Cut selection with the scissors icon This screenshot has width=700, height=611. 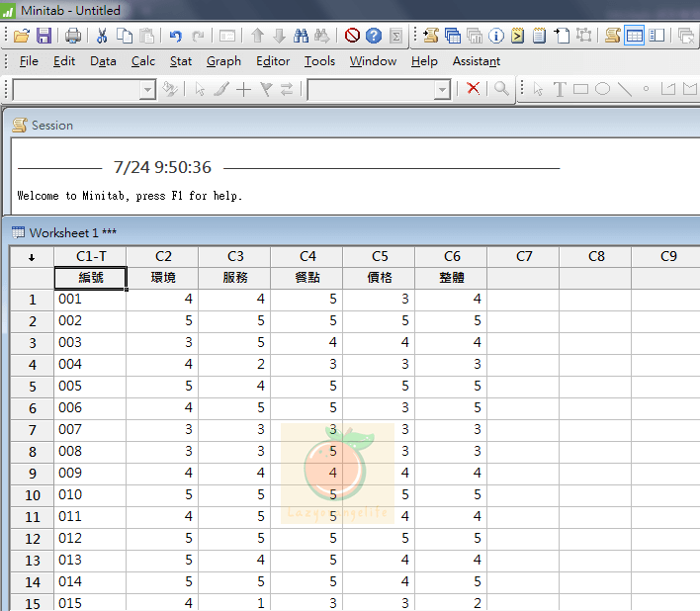[102, 36]
